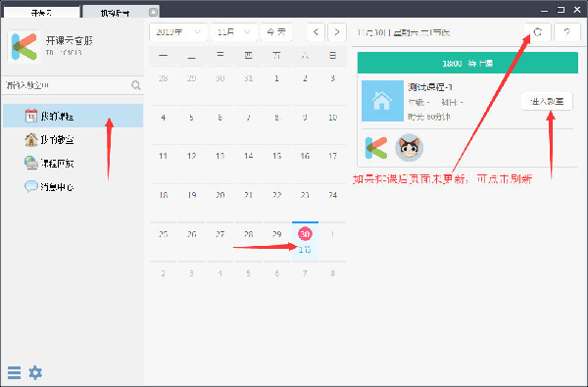Open course playback cloud icon item
This screenshot has width=588, height=387.
click(31, 163)
